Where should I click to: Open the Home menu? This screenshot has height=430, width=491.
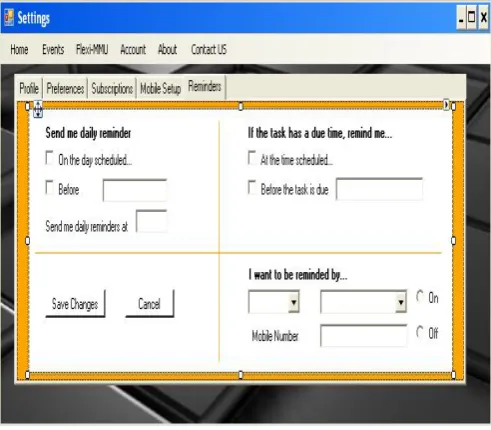coord(19,50)
